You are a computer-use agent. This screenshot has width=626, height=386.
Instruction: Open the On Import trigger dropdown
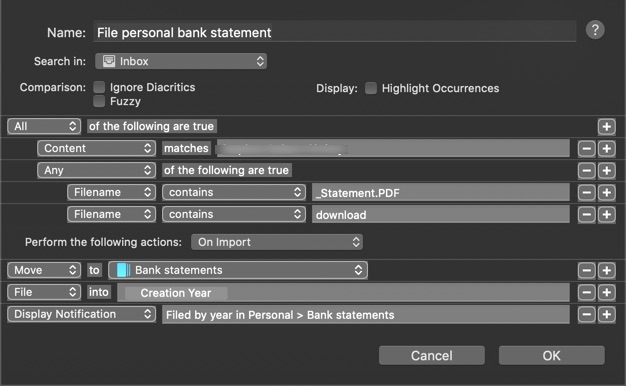[277, 242]
